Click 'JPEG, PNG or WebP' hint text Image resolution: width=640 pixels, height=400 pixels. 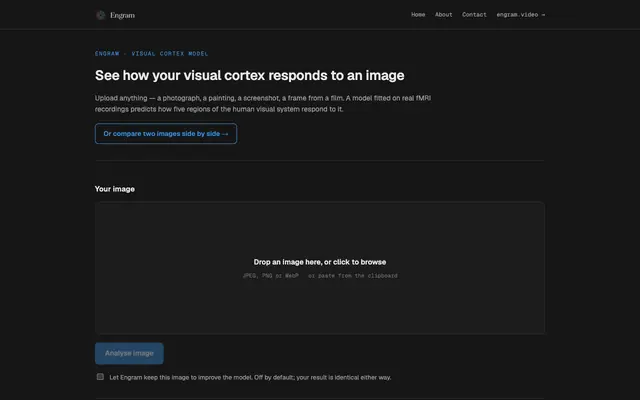(271, 276)
